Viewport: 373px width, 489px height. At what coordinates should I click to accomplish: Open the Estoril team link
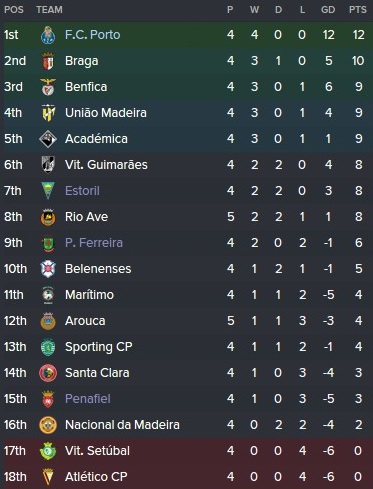pyautogui.click(x=82, y=191)
